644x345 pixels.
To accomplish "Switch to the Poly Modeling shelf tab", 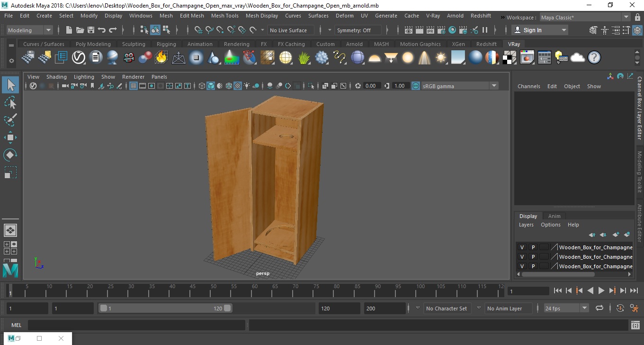I will point(93,44).
